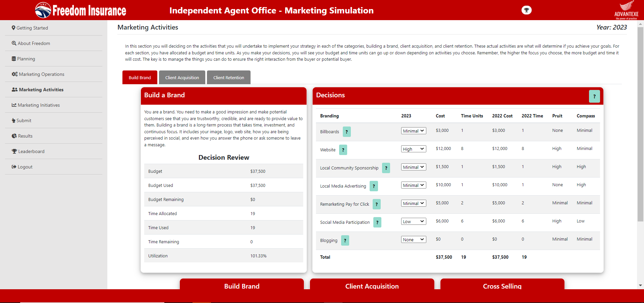Show help for Local Media Advertising
Screen dimensions: 644x303
pos(373,186)
